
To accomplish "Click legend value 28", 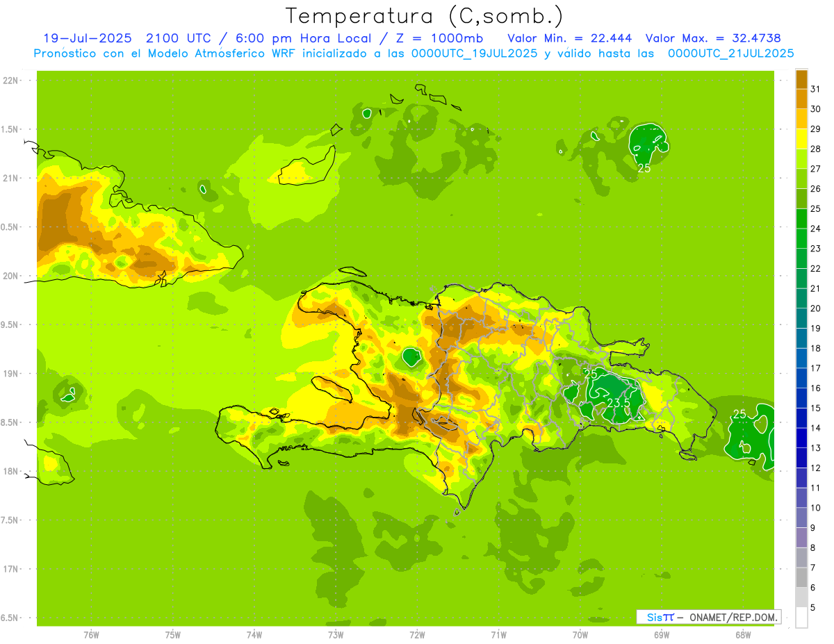I will 815,149.
